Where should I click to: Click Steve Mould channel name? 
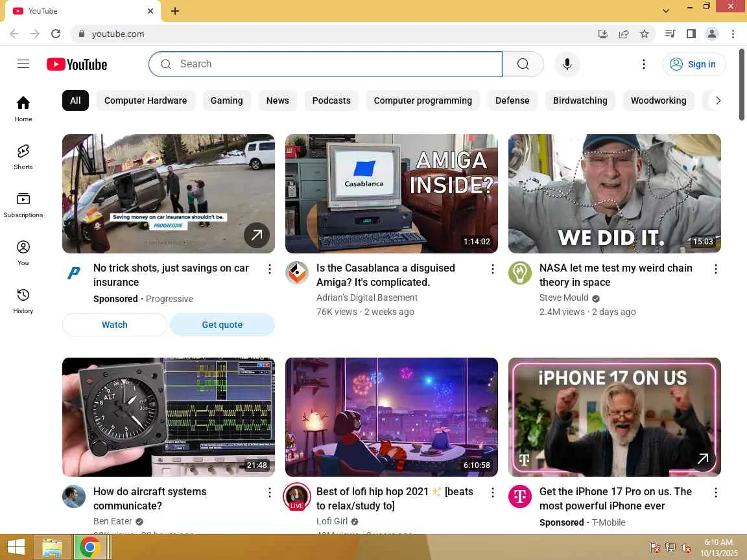tap(563, 297)
